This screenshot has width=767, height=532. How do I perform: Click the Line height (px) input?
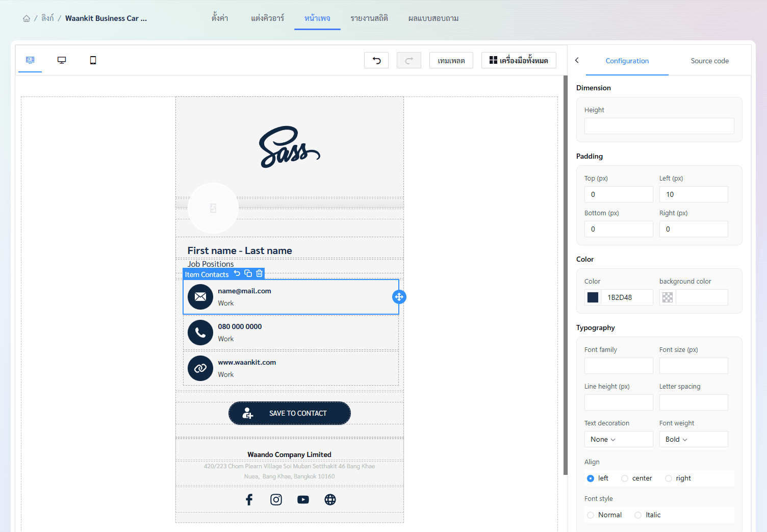pyautogui.click(x=619, y=402)
